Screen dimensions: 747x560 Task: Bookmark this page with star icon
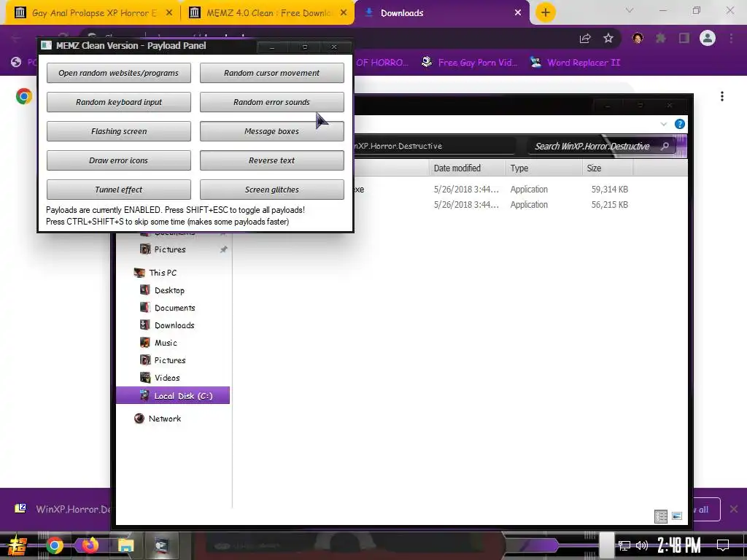[x=608, y=38]
